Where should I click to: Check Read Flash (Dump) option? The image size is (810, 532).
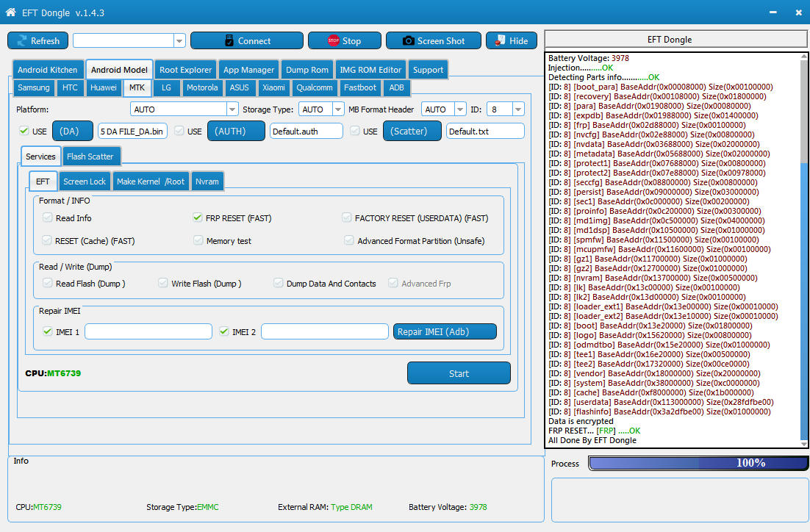coord(48,283)
